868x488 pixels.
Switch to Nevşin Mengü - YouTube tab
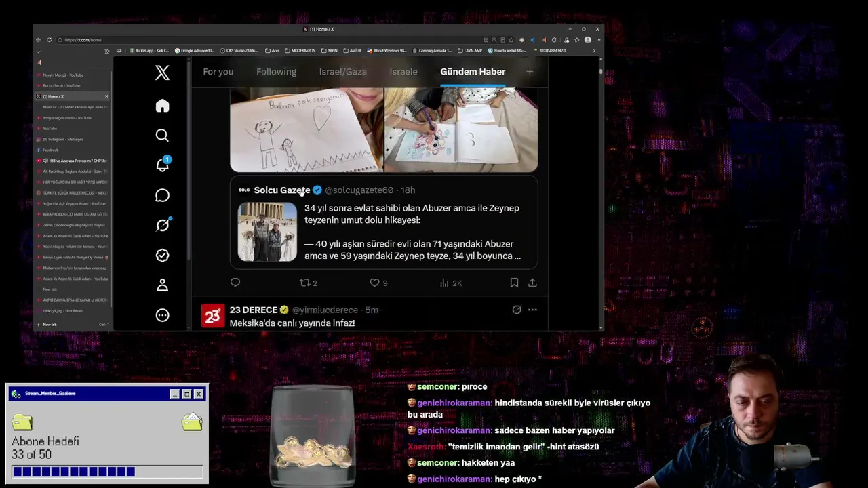click(x=73, y=75)
